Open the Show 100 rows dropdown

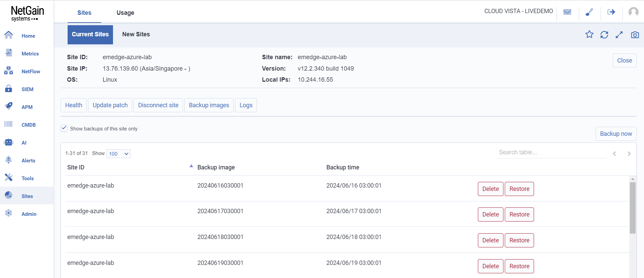click(x=118, y=154)
